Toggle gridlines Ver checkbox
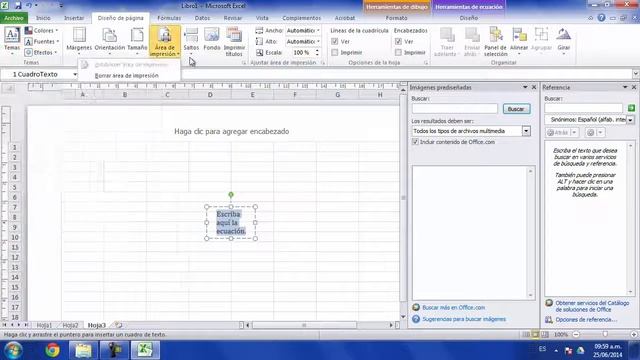 pos(335,42)
